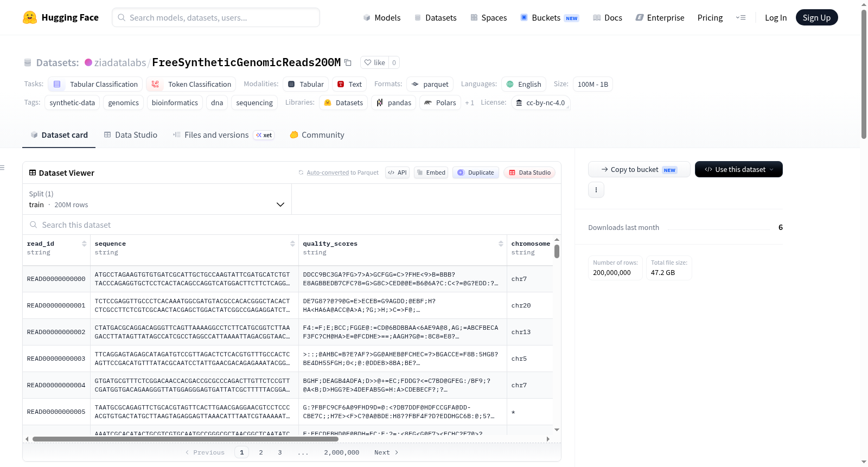
Task: Open the Pricing page link
Action: coord(710,17)
